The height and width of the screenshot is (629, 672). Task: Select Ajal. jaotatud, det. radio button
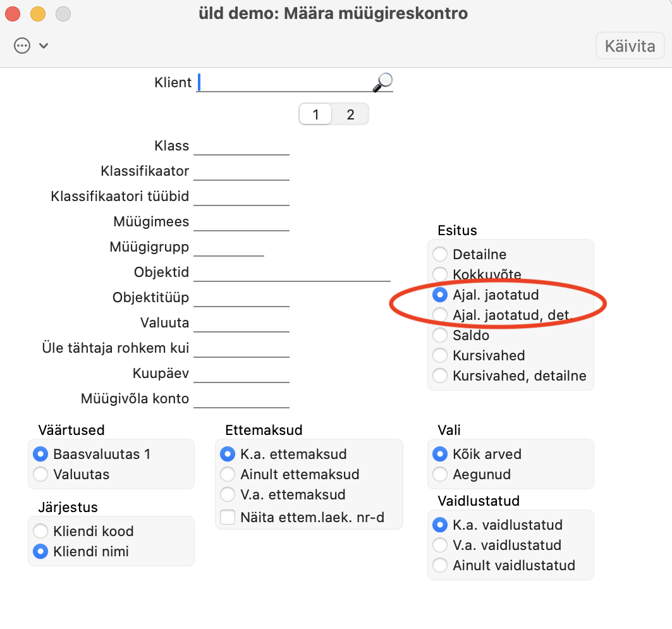[x=440, y=315]
